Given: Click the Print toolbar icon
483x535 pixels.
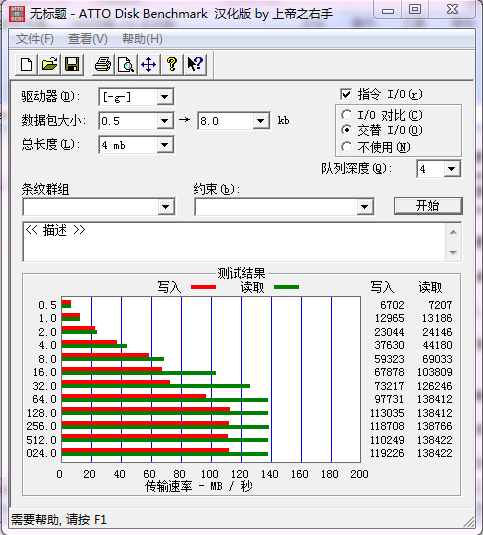Looking at the screenshot, I should 103,64.
